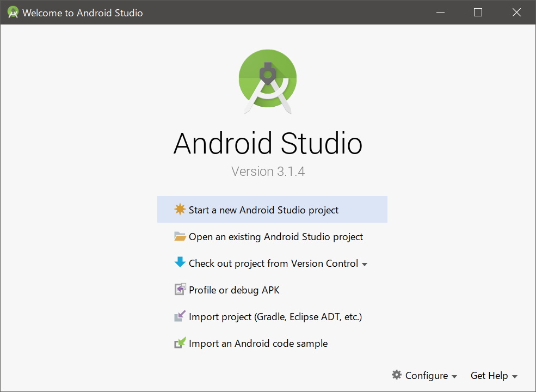This screenshot has height=392, width=536.
Task: Choose Profile or debug APK
Action: (234, 289)
